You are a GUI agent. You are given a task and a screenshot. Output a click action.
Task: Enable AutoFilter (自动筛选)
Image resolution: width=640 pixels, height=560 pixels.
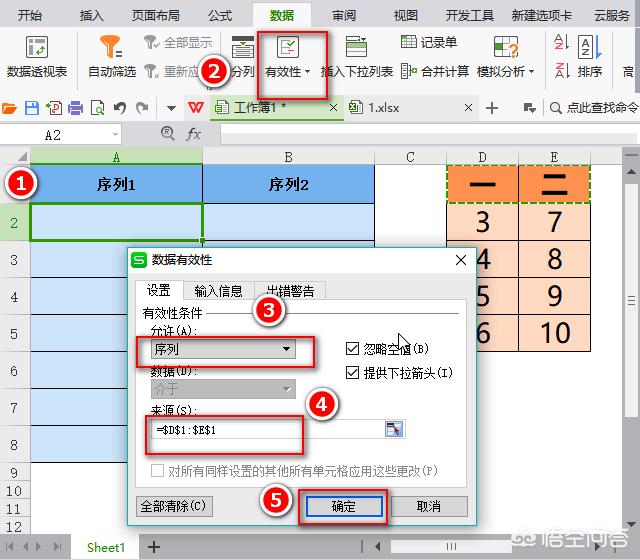pos(112,58)
